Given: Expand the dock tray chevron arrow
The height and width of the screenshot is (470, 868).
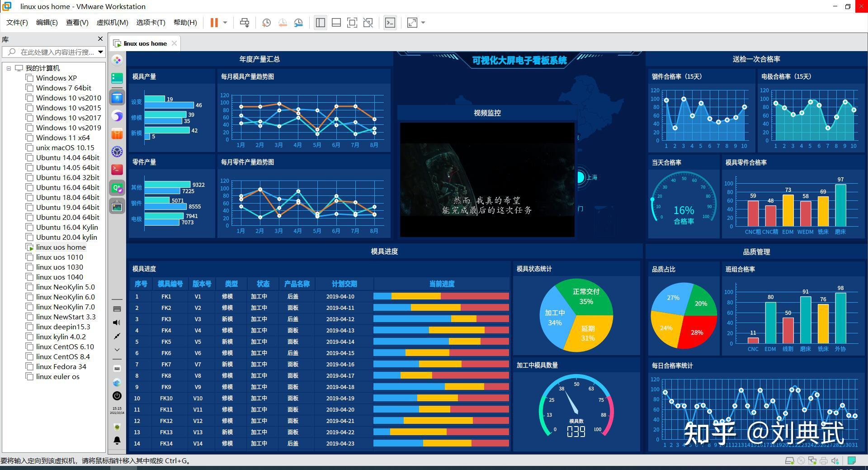Looking at the screenshot, I should 117,350.
